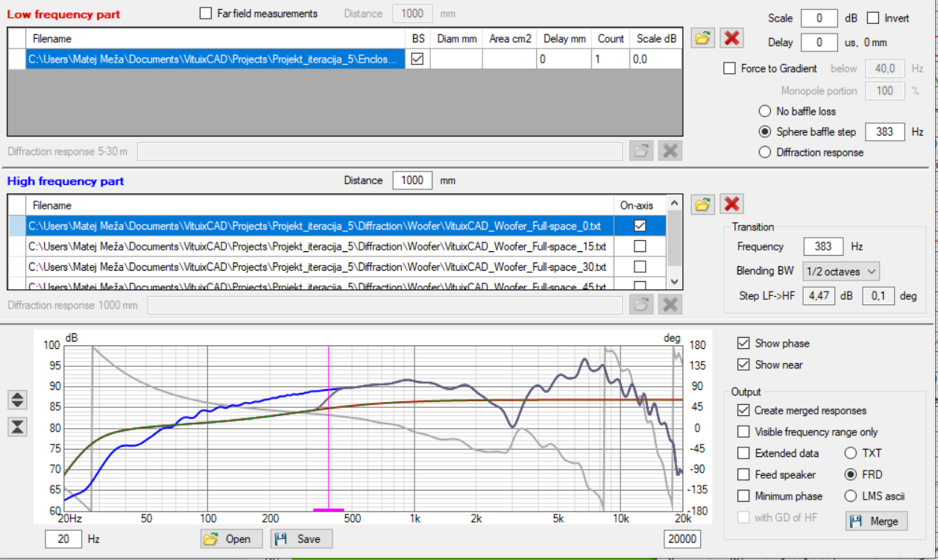Image resolution: width=938 pixels, height=560 pixels.
Task: Click Area cm2 column header
Action: 509,38
